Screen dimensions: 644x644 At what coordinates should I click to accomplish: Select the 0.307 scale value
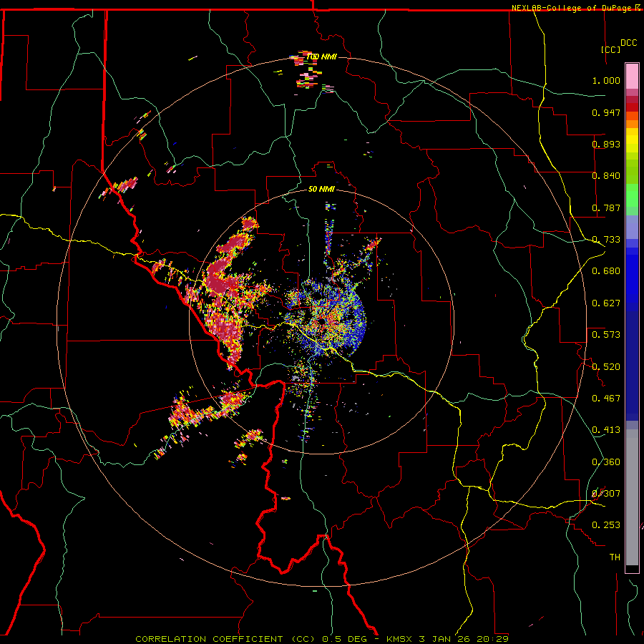[606, 494]
